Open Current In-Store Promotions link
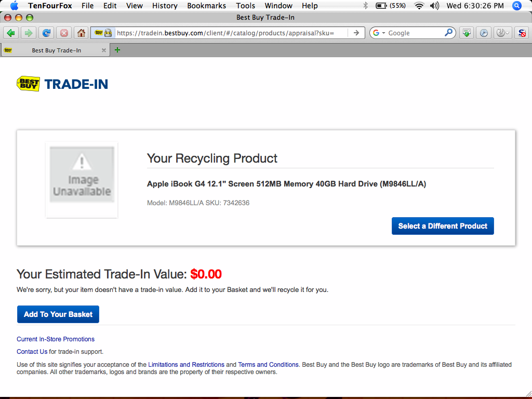532x399 pixels. click(56, 339)
